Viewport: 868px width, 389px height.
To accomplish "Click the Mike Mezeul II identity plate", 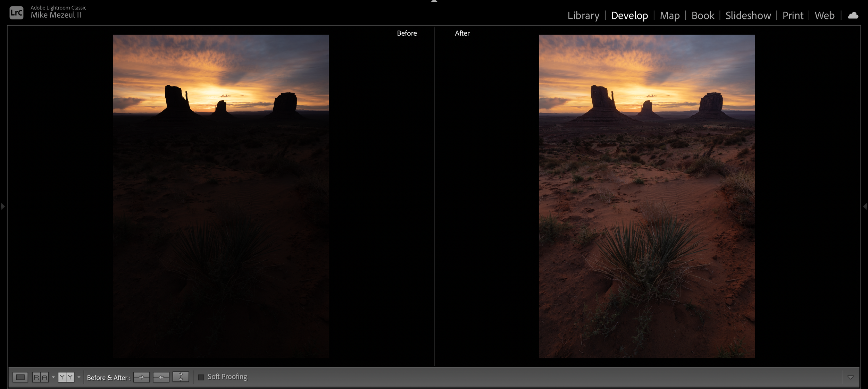I will (56, 15).
